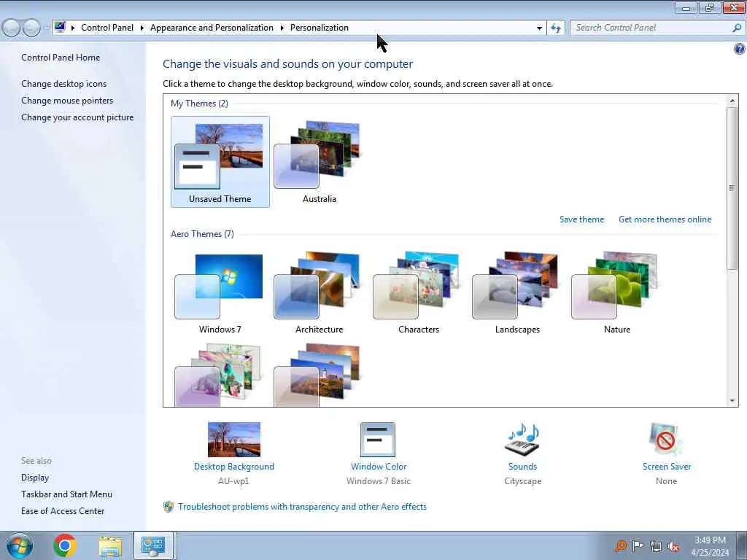Open Change desktop icons
This screenshot has height=560, width=747.
click(x=64, y=84)
